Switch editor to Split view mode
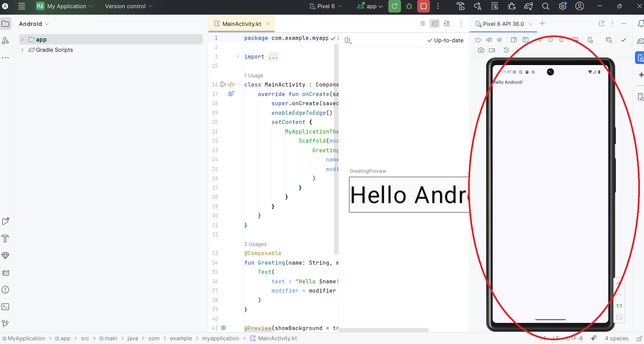This screenshot has width=644, height=344. 434,24
